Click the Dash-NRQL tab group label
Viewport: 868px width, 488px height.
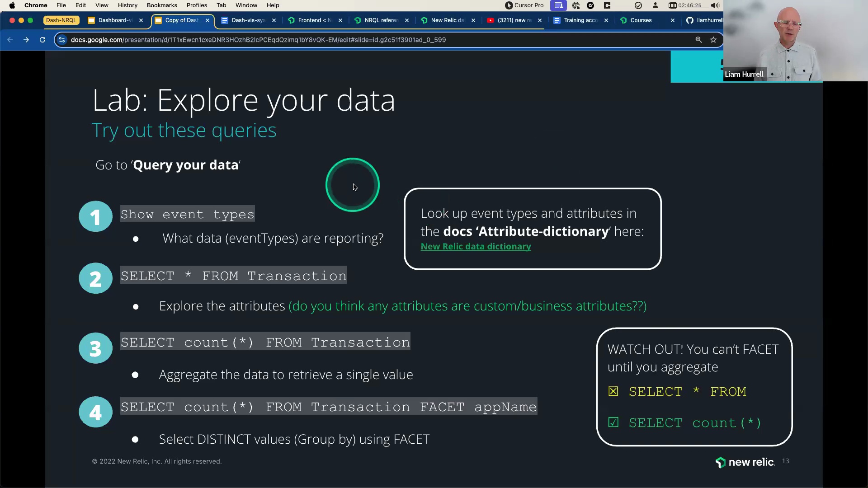[x=61, y=20]
